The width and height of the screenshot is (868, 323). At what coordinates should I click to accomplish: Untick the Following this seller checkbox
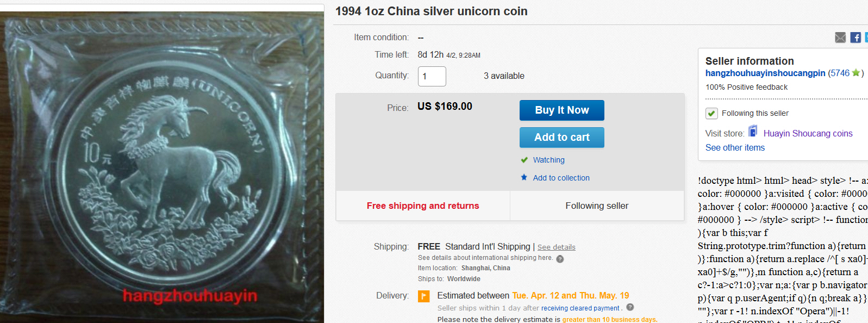pyautogui.click(x=711, y=113)
